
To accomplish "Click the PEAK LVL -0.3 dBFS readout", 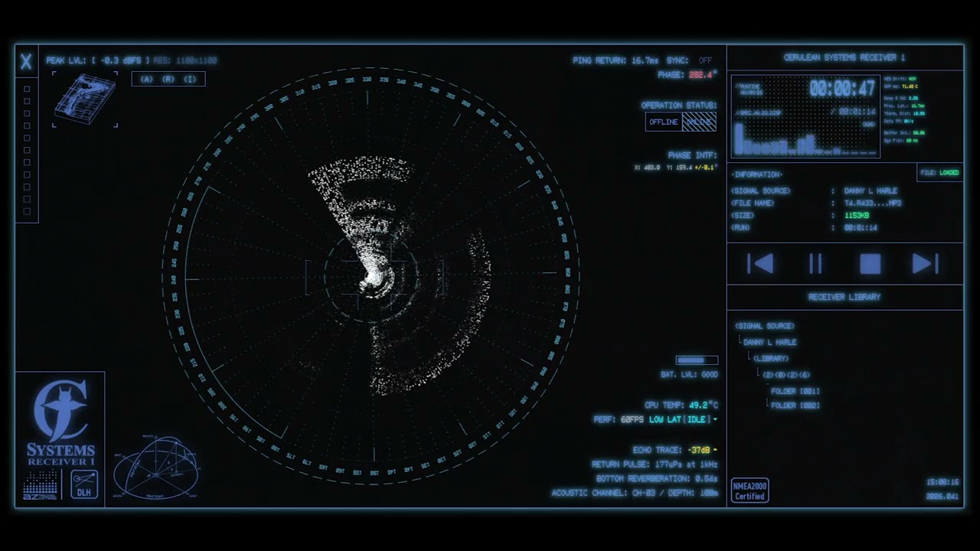I will pyautogui.click(x=98, y=60).
